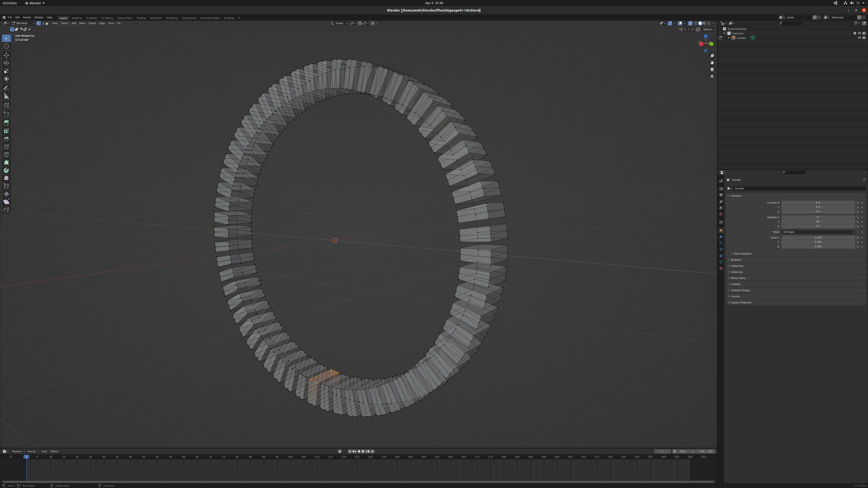Toggle proportional editing button
The image size is (868, 488).
click(373, 23)
